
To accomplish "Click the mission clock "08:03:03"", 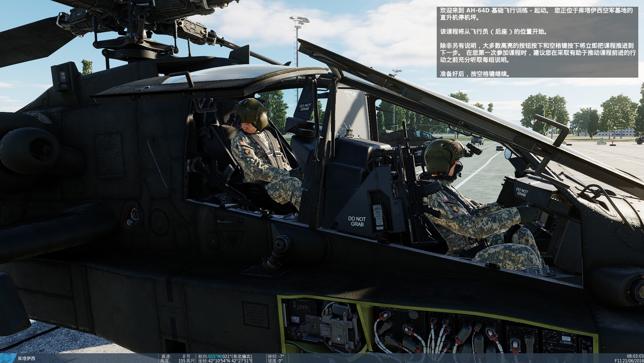I will [x=635, y=356].
